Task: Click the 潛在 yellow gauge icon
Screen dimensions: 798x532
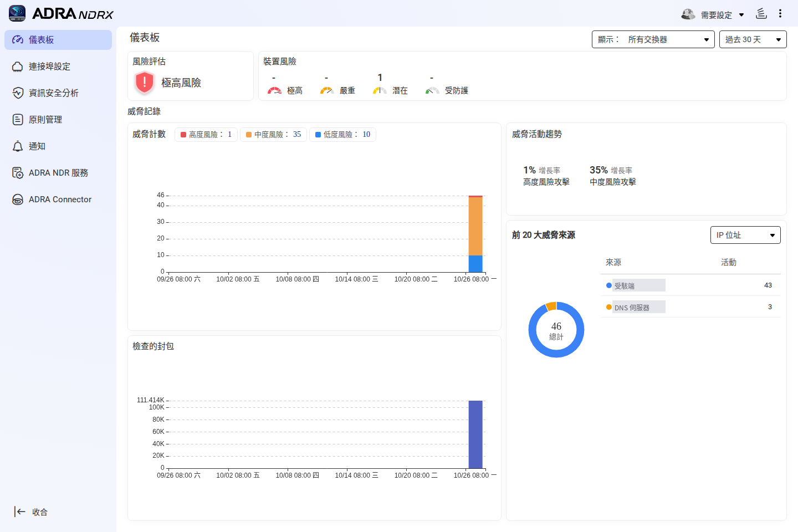Action: pos(380,90)
